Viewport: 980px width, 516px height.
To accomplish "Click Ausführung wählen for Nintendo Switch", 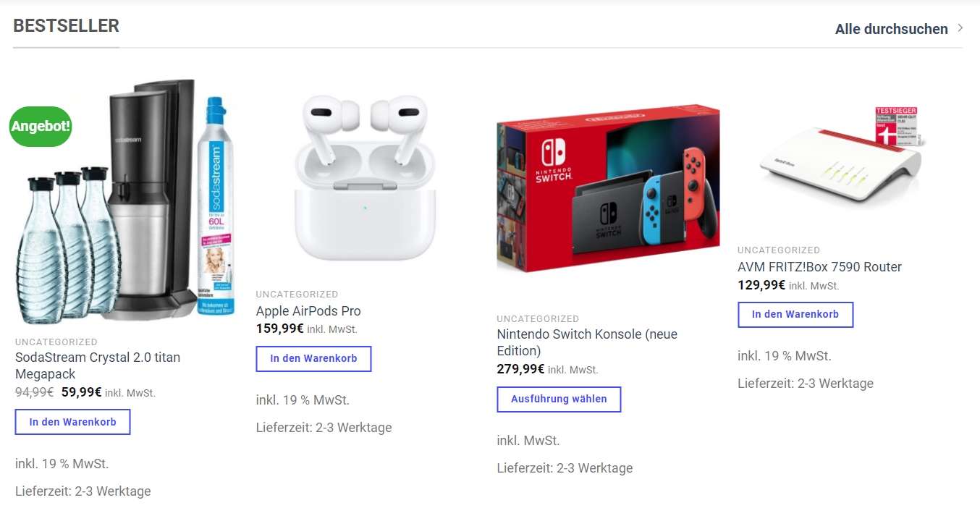I will tap(559, 399).
